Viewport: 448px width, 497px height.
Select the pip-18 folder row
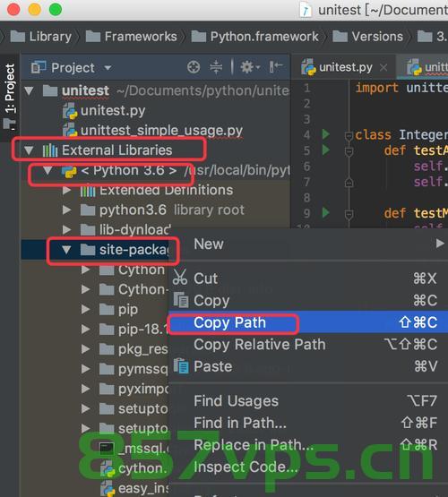point(95,329)
